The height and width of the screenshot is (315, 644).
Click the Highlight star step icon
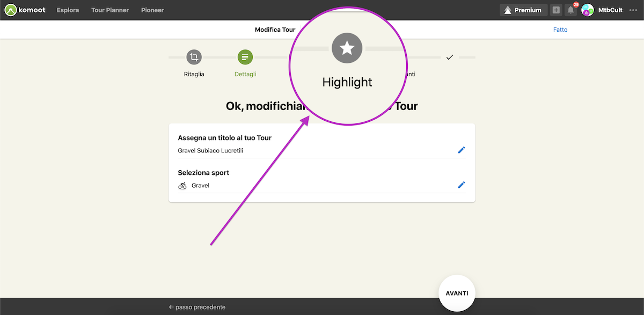347,49
